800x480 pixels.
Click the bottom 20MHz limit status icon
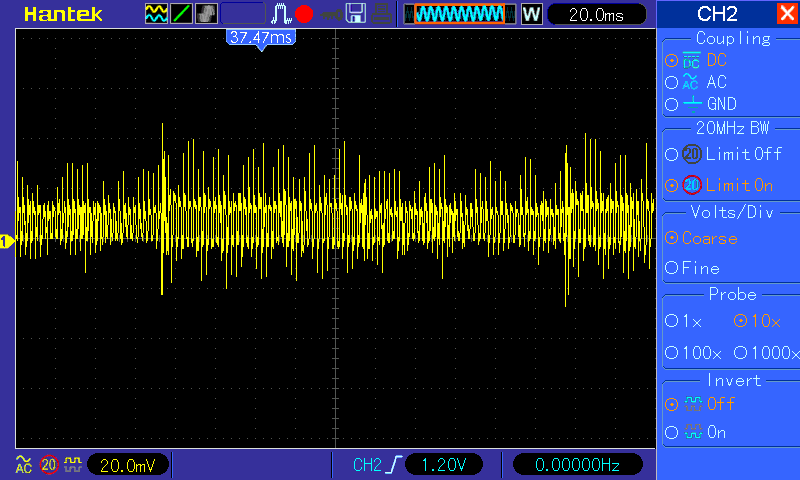click(49, 465)
